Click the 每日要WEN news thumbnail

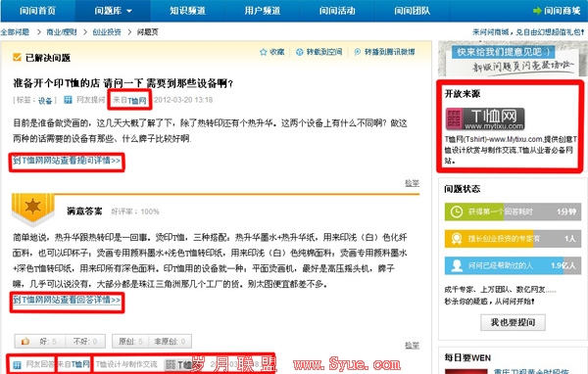coord(466,371)
